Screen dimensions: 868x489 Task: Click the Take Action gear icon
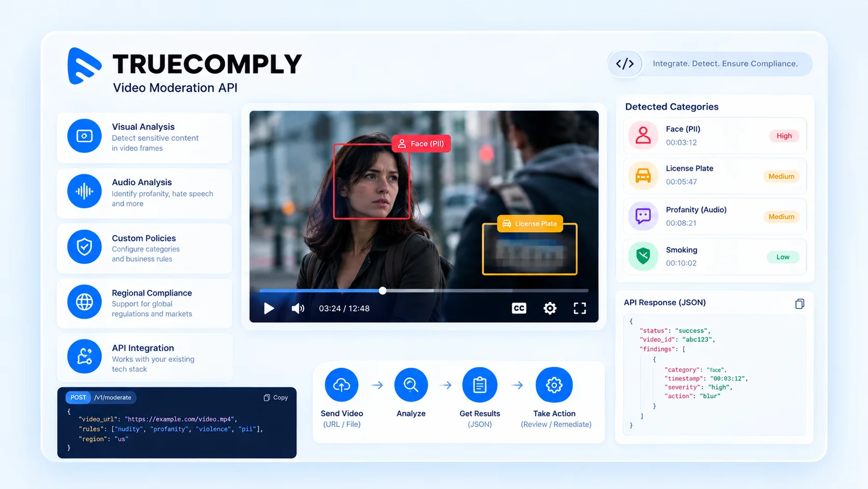tap(554, 385)
